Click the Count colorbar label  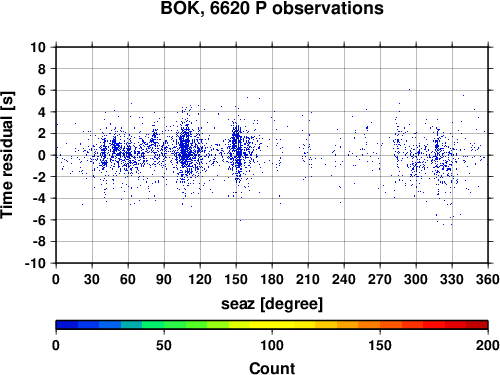(x=272, y=368)
